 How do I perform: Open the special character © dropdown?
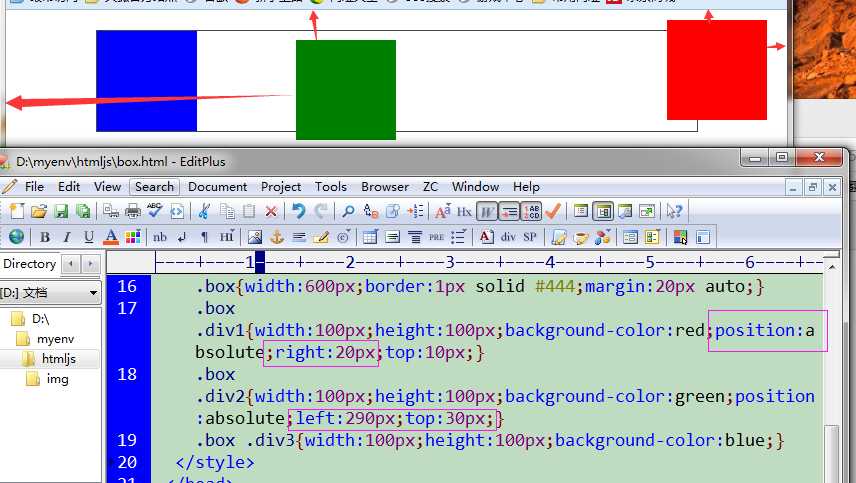click(x=343, y=237)
